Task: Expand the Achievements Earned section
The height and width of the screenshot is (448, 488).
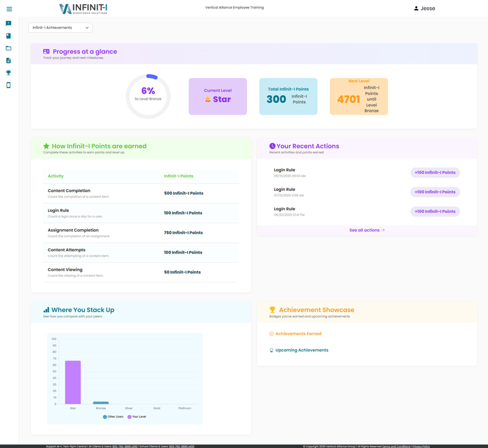Action: pyautogui.click(x=298, y=334)
